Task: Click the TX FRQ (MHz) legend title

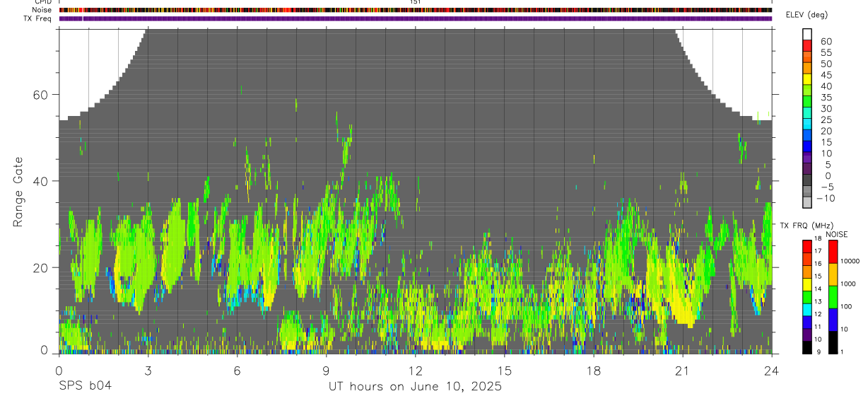Action: [x=804, y=225]
